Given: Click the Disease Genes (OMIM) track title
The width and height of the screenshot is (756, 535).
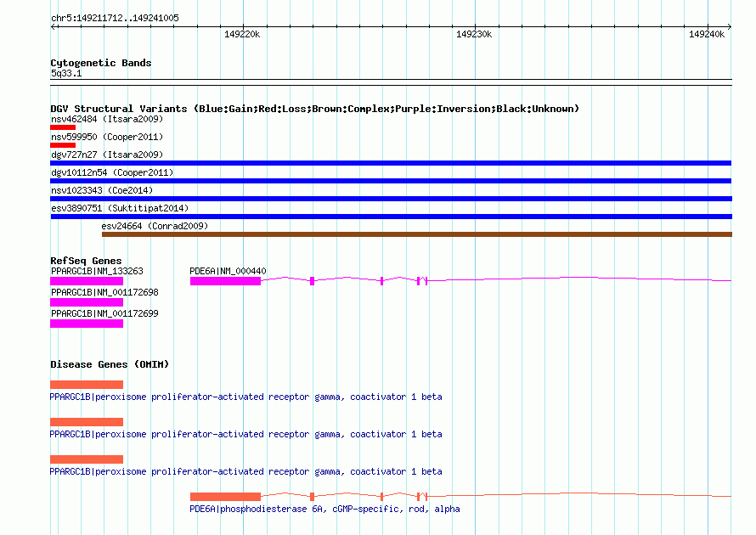Looking at the screenshot, I should tap(110, 364).
